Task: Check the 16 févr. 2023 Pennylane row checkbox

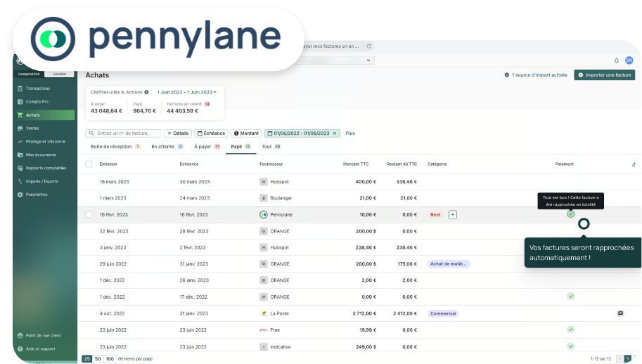Action: tap(89, 214)
